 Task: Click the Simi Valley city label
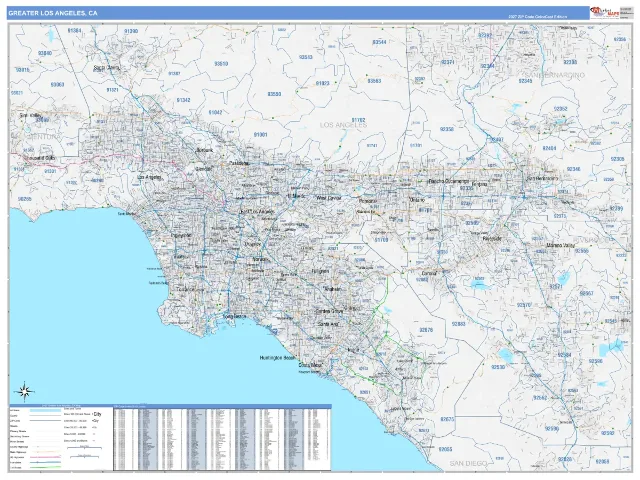click(31, 115)
